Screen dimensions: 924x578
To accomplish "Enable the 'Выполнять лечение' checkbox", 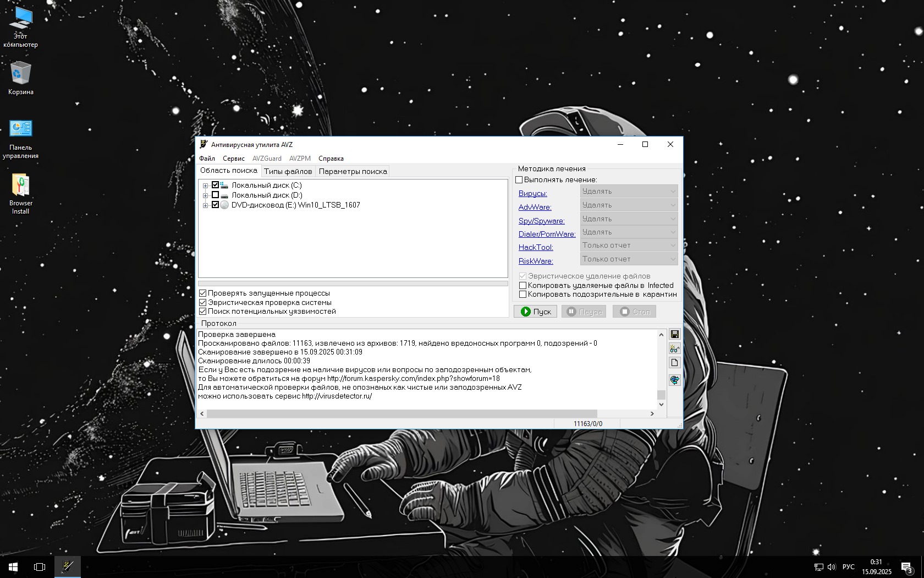I will pos(519,180).
